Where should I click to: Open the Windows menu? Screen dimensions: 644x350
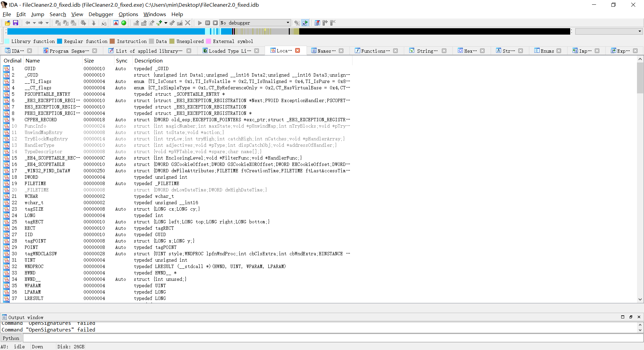(x=155, y=14)
